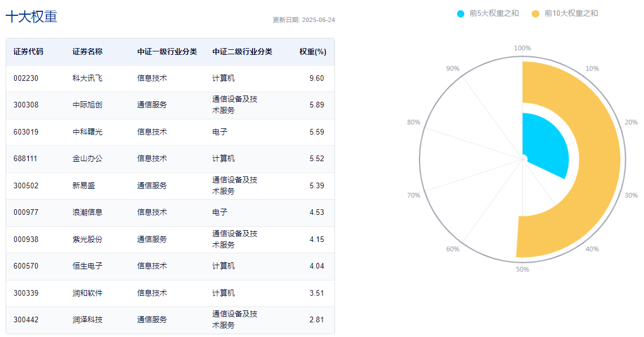The width and height of the screenshot is (644, 337).
Task: Click the 中证二级行业分类 column header
Action: (242, 52)
